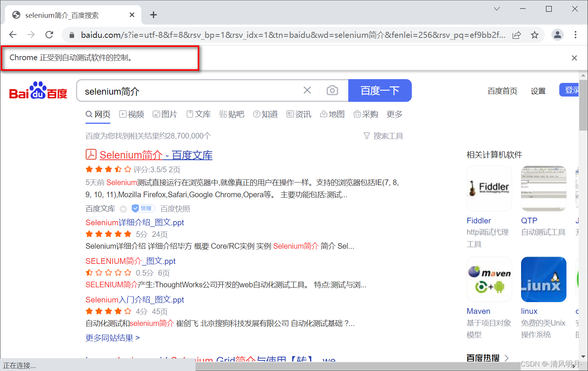Select the 网页 search tab

[98, 114]
